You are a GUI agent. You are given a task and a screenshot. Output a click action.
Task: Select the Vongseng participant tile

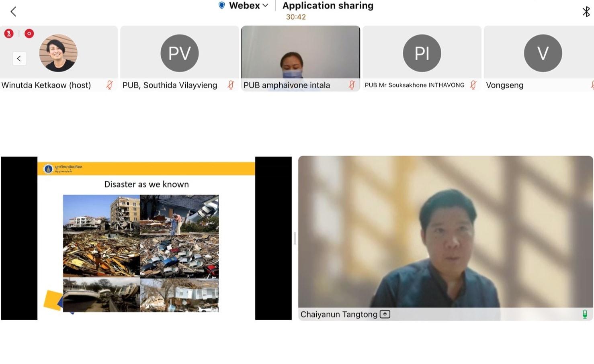[x=539, y=58]
